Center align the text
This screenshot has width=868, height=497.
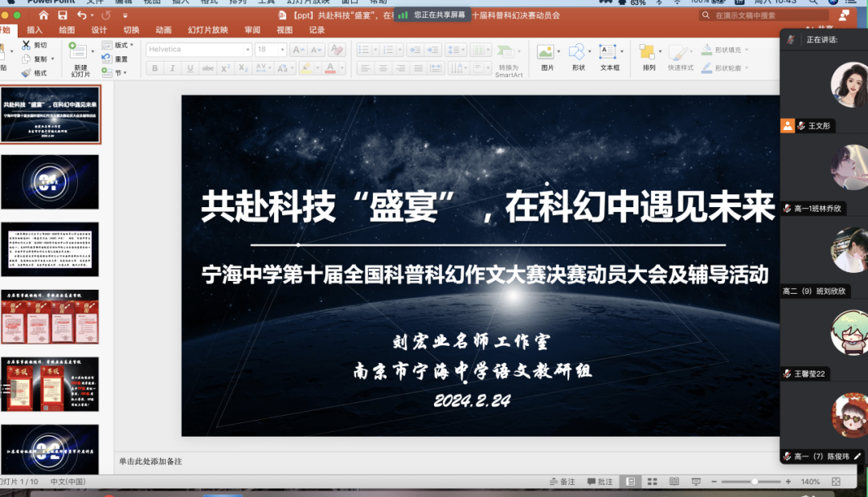coord(383,68)
